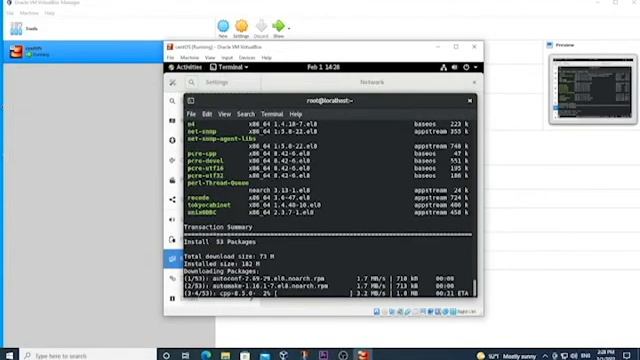Open the Terminal app menu dropdown in top bar
The height and width of the screenshot is (360, 640).
[x=229, y=67]
